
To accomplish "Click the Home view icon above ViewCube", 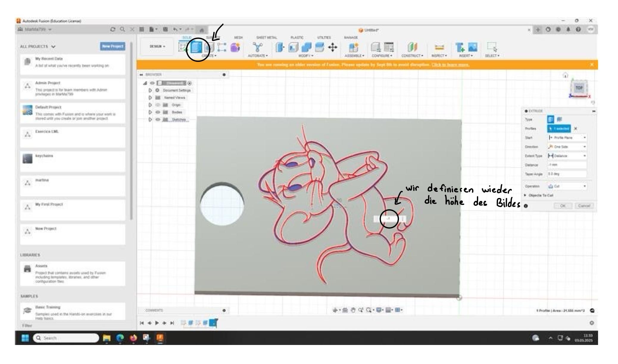I will click(x=565, y=75).
